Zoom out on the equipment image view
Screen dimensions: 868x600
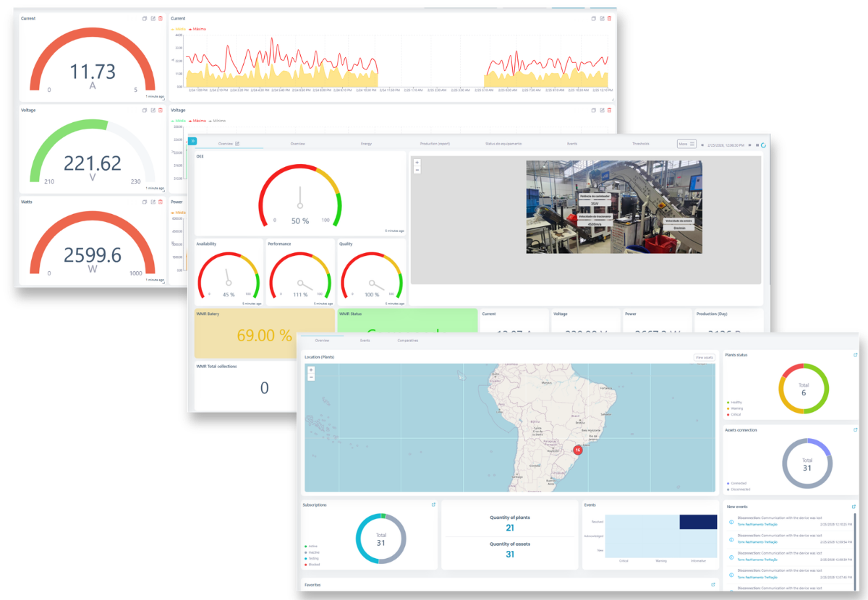(x=417, y=171)
